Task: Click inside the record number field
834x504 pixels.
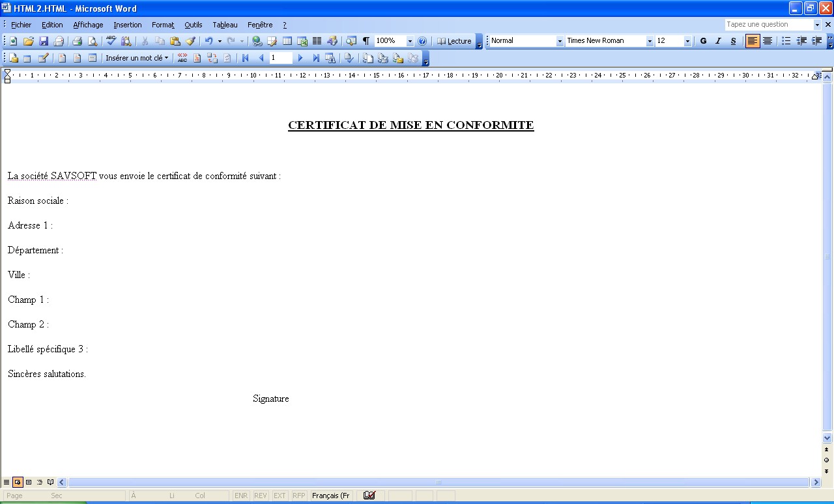Action: pos(280,57)
